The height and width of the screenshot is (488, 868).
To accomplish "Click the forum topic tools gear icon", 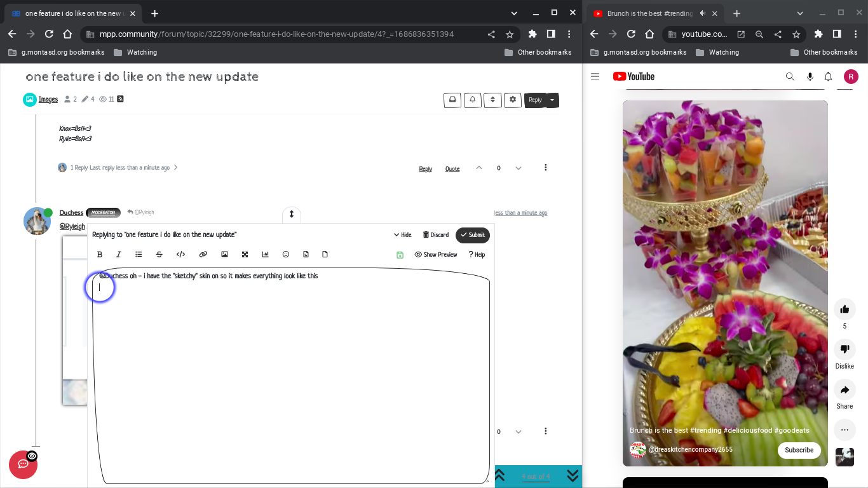I will 513,100.
